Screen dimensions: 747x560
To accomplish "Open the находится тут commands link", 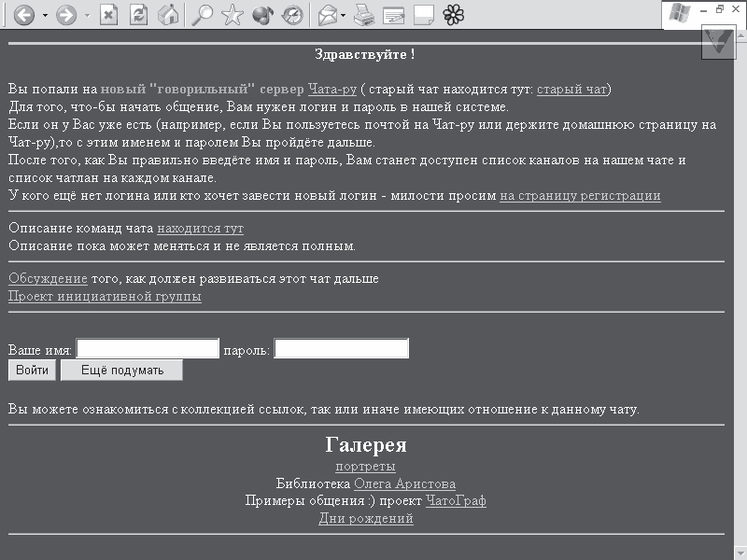I will tap(200, 228).
